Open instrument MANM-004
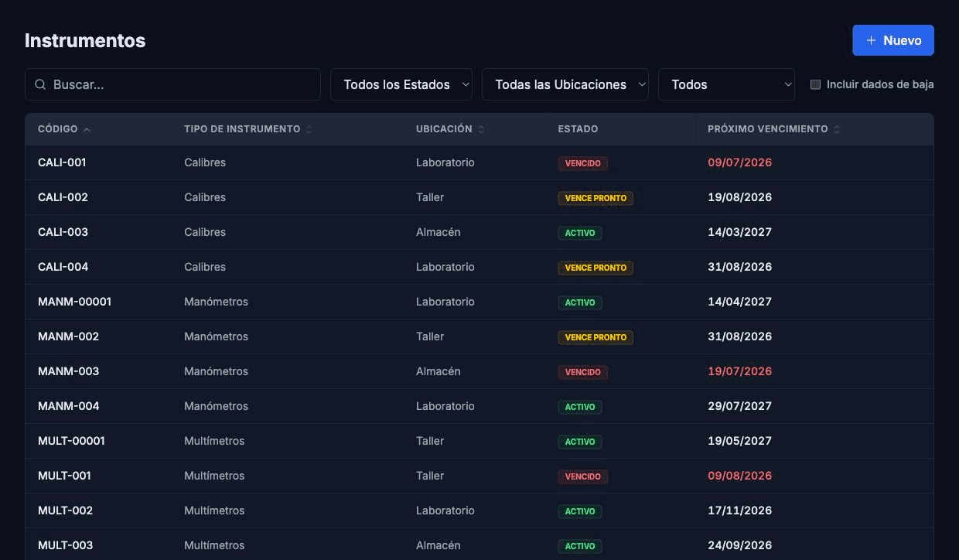 pos(68,406)
